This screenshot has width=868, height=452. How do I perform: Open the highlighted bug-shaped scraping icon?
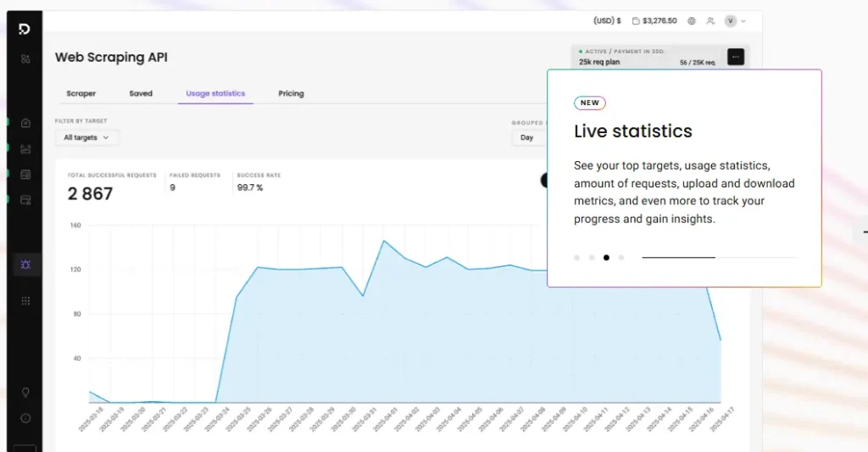25,265
